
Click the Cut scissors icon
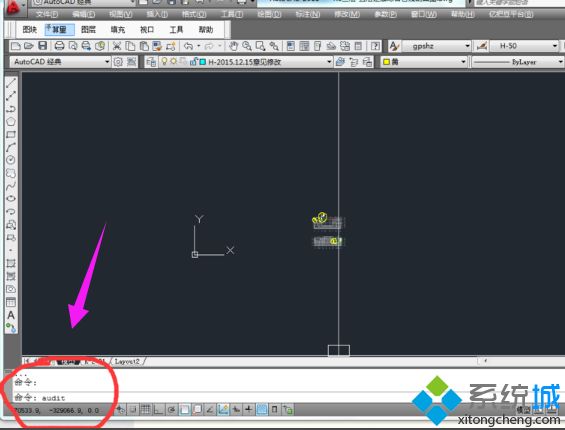click(116, 46)
